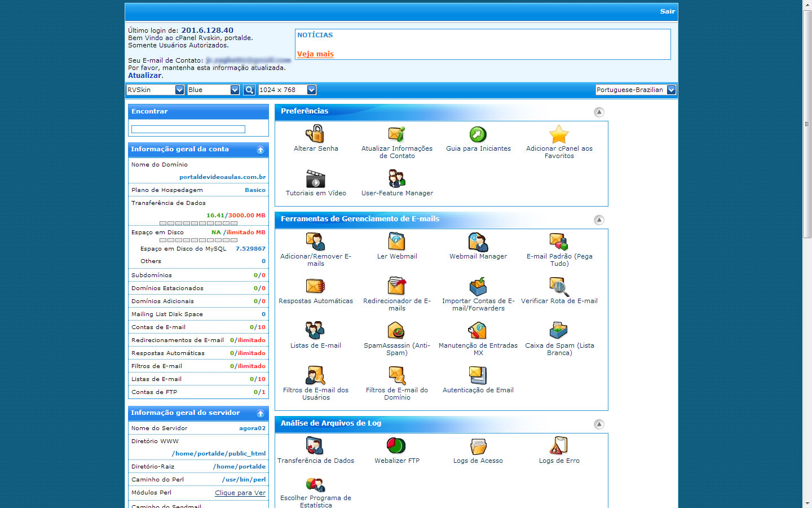Image resolution: width=812 pixels, height=508 pixels.
Task: Open E-mail Padrão (Pega Tudo) icon
Action: coord(559,242)
